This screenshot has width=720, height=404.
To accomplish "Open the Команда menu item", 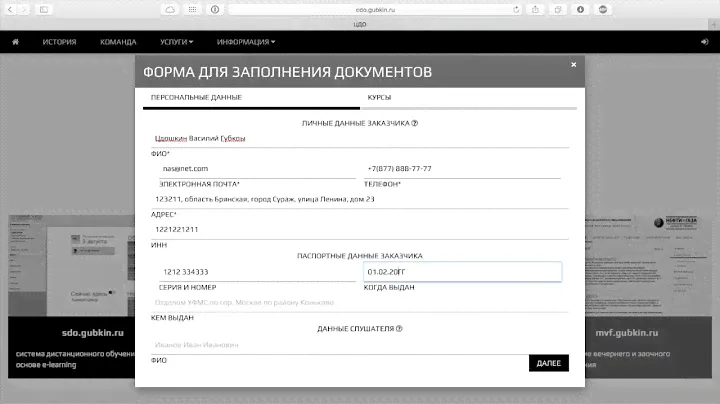I will pyautogui.click(x=118, y=42).
